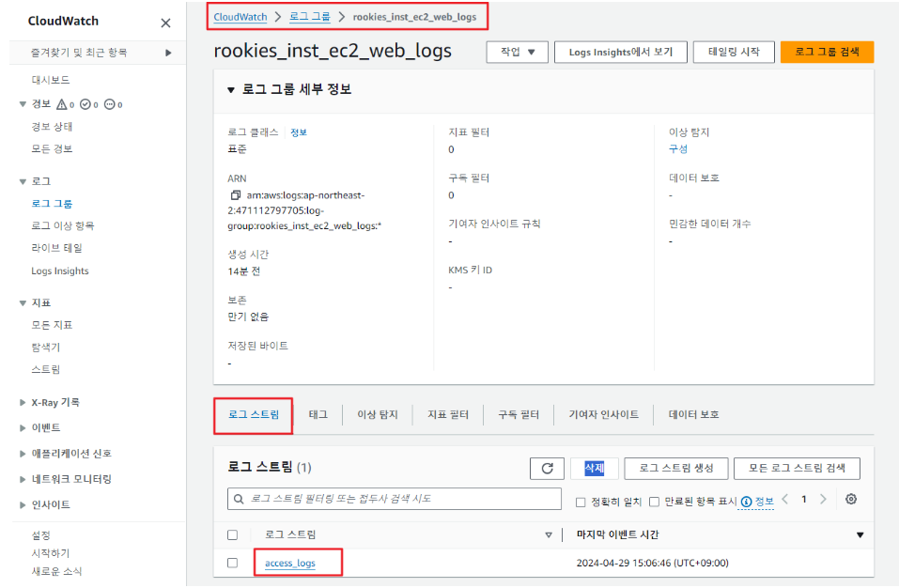Click the 로그 스트림 생성 button

pos(676,468)
